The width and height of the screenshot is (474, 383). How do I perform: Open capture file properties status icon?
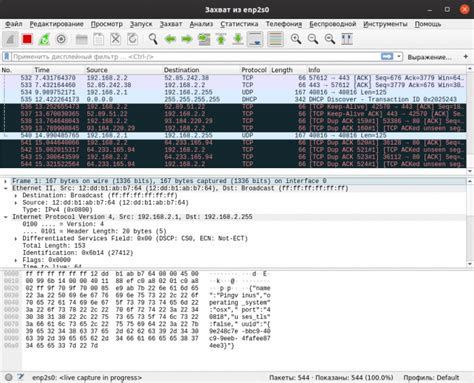coord(21,377)
